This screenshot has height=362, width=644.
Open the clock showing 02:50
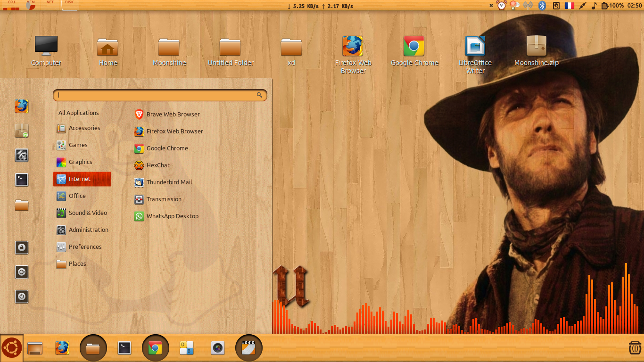pos(635,6)
